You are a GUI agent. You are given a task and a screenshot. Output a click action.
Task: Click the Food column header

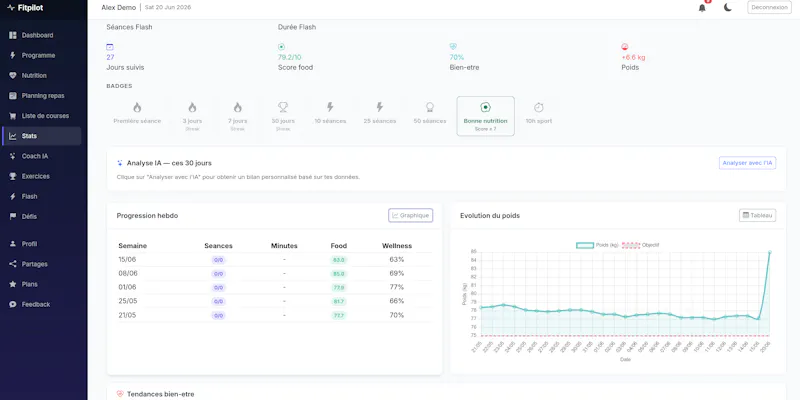tap(339, 246)
